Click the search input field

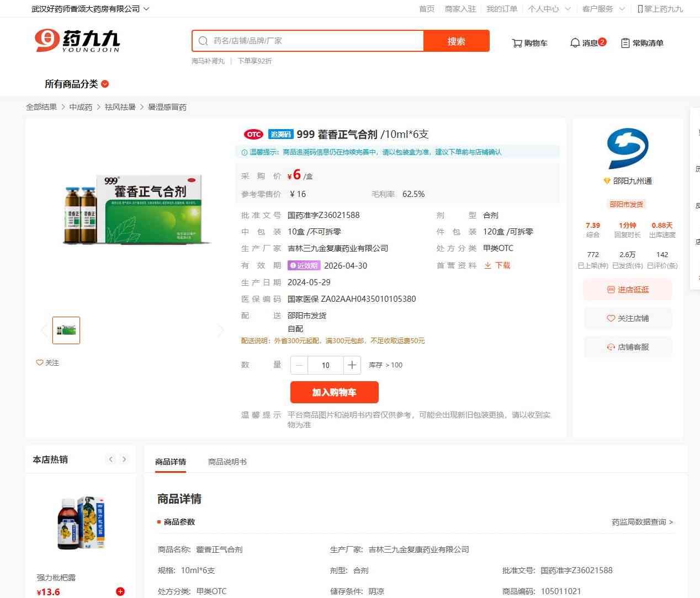coord(315,41)
